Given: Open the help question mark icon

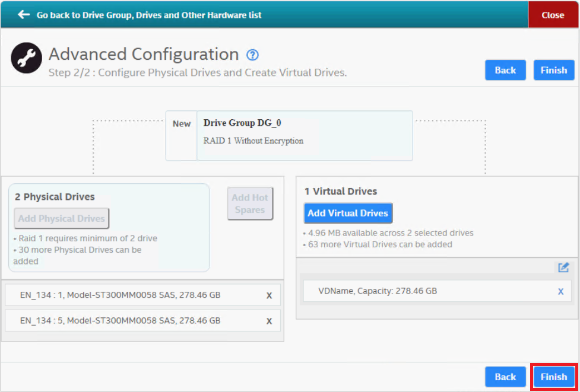Looking at the screenshot, I should 252,55.
